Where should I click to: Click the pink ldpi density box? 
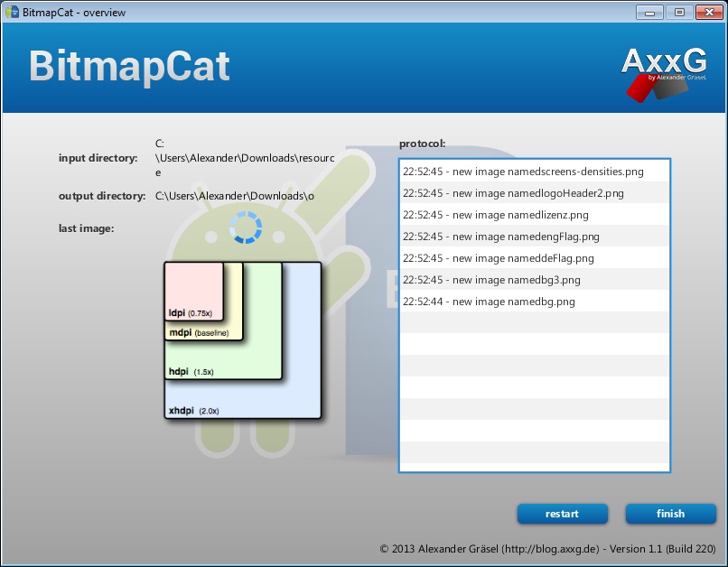(193, 289)
